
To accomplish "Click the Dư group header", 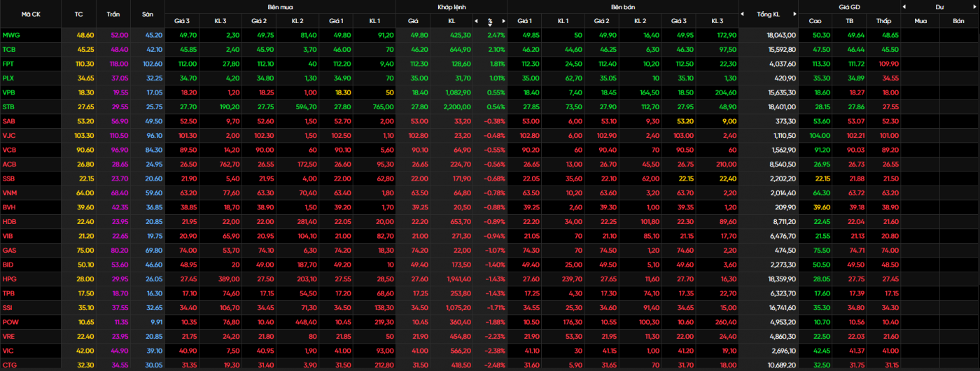I will point(939,6).
